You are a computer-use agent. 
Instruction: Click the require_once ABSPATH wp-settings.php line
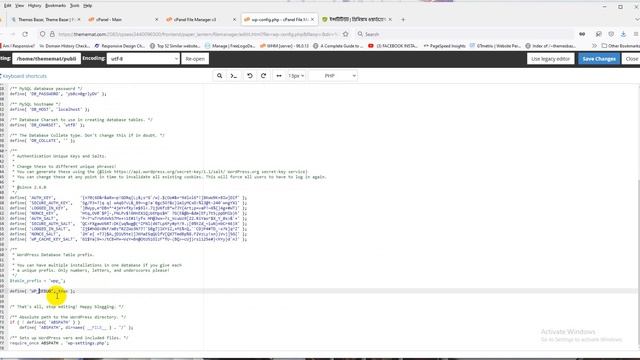click(59, 343)
